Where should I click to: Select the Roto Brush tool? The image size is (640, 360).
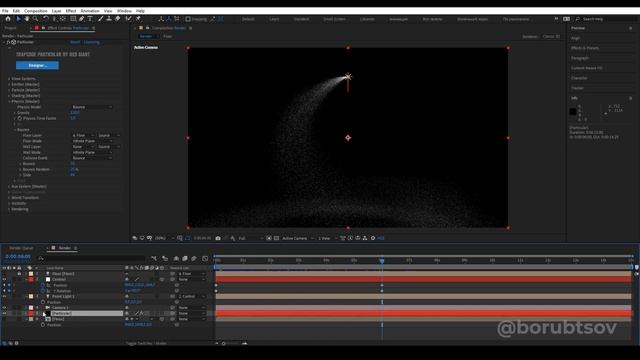pyautogui.click(x=129, y=19)
